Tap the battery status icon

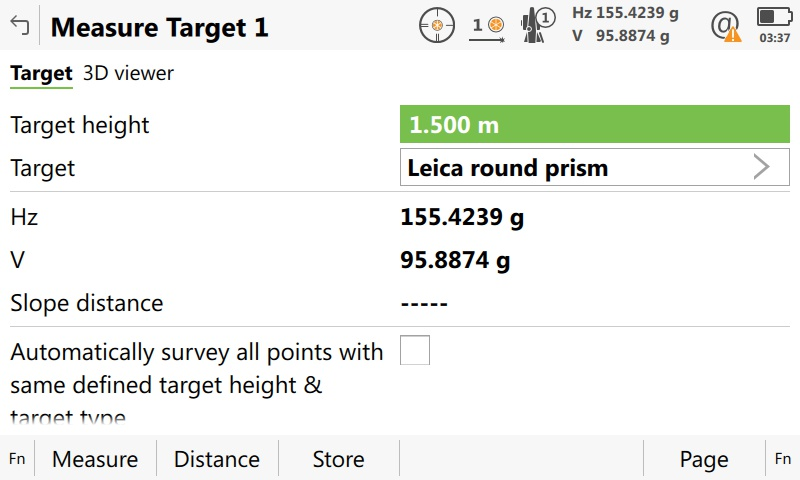pos(774,18)
